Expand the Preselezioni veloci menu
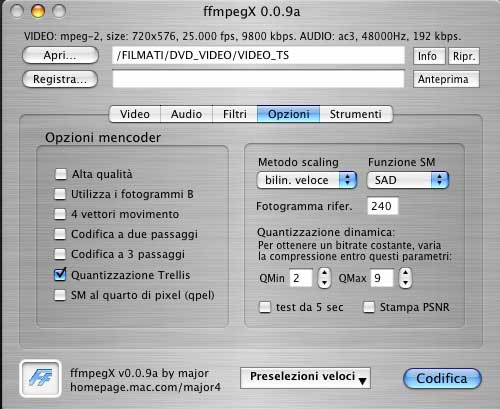 [x=305, y=378]
